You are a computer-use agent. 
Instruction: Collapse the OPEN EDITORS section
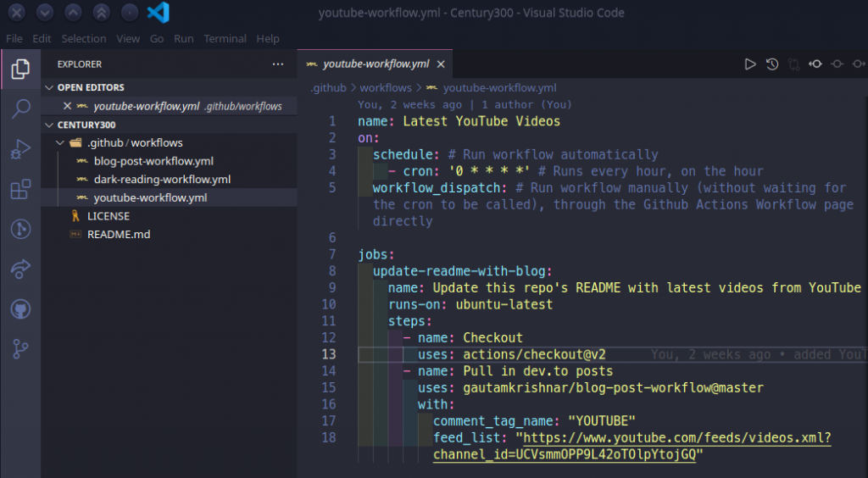(50, 87)
